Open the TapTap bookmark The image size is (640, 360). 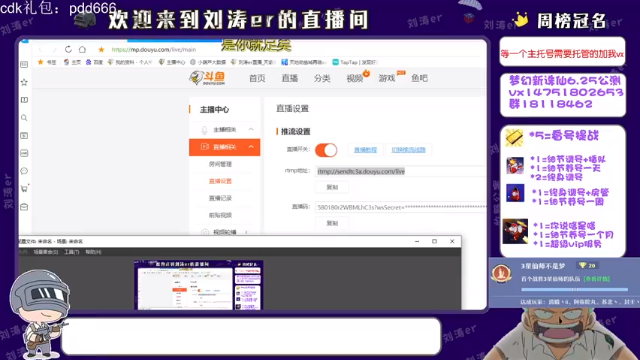pyautogui.click(x=354, y=62)
